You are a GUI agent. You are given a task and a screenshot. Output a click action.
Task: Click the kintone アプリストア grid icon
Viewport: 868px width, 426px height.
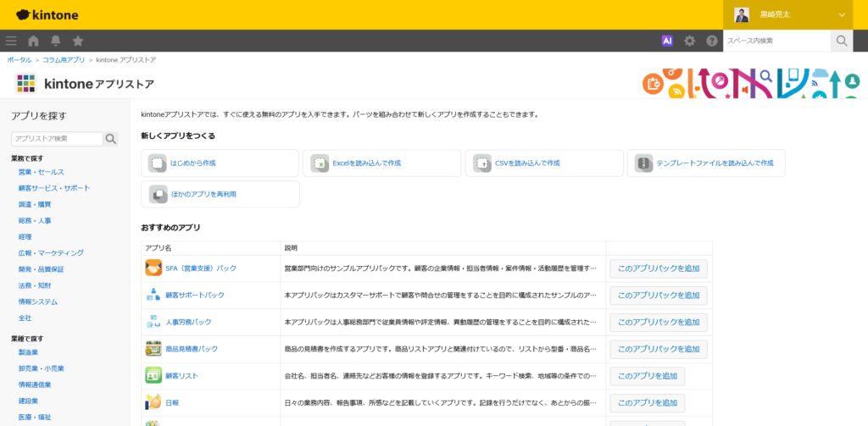[x=26, y=84]
